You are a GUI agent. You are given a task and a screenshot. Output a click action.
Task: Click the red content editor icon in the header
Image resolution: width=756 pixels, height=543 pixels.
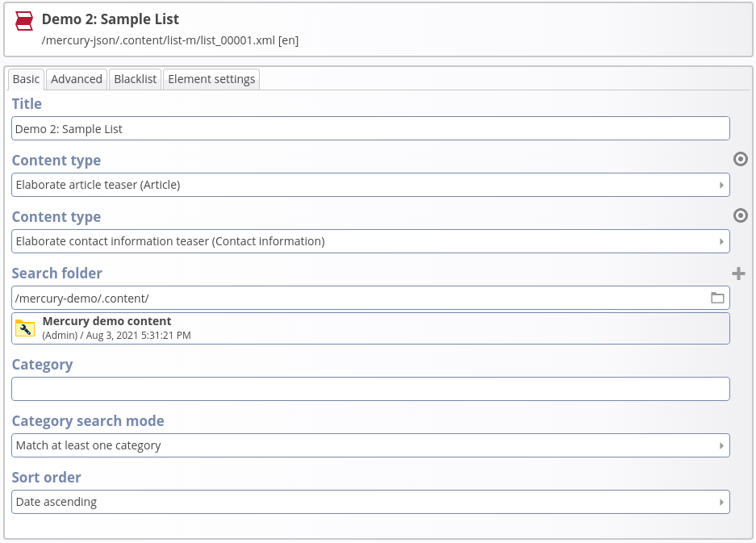(23, 20)
